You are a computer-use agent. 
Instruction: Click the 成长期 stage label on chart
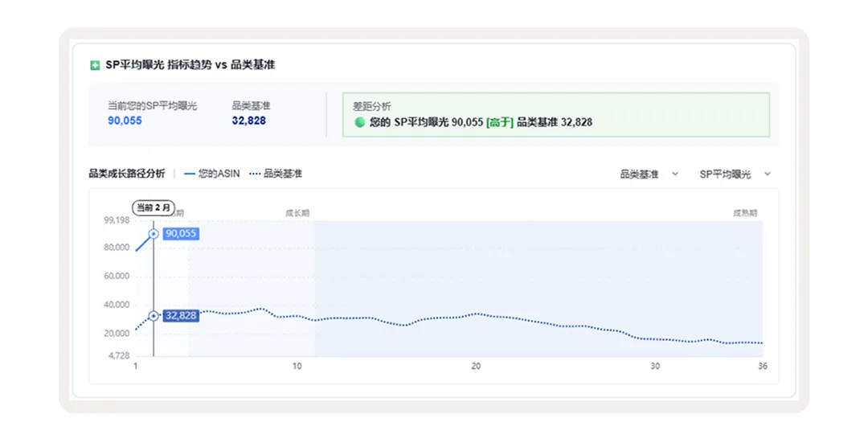[297, 213]
